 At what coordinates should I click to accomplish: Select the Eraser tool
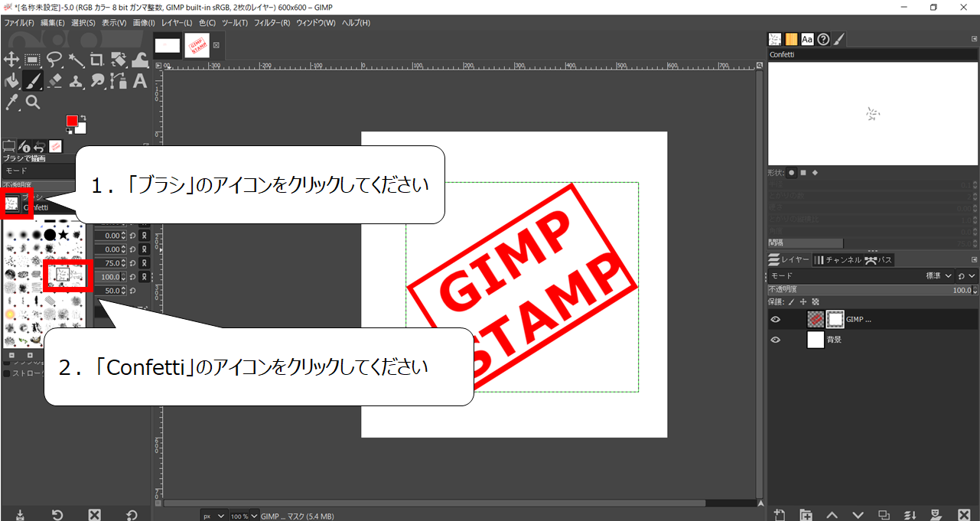coord(54,80)
